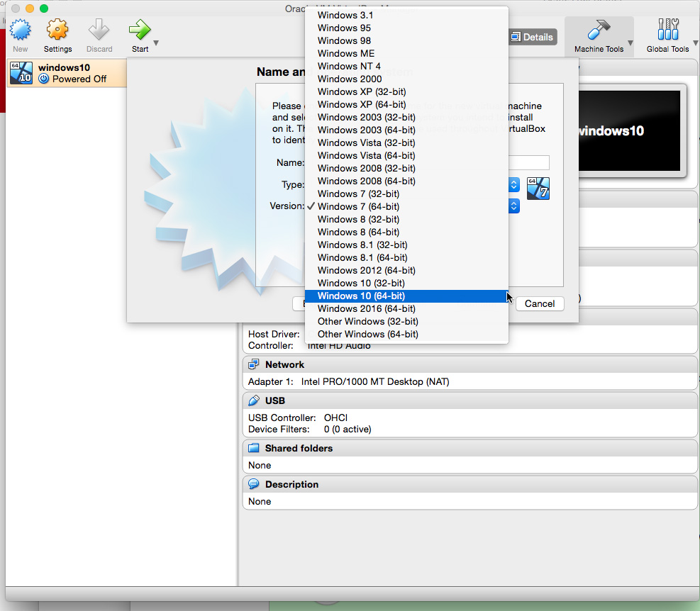Viewport: 700px width, 611px height.
Task: Click the Windows 7 OS type icon
Action: (x=538, y=189)
